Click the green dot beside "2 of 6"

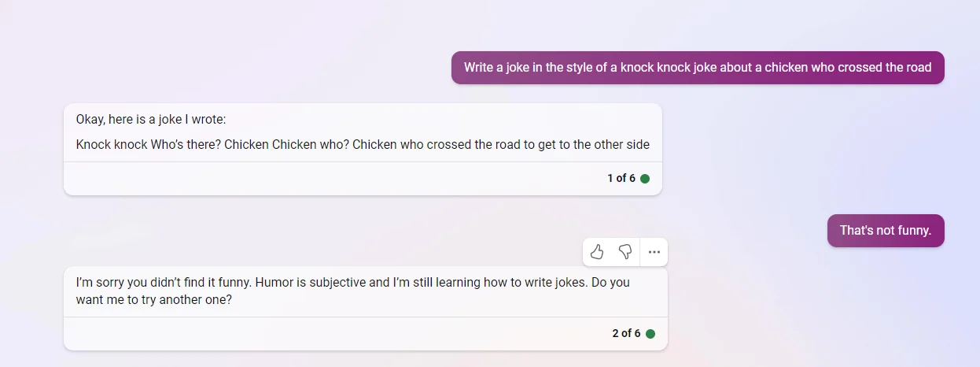(650, 334)
